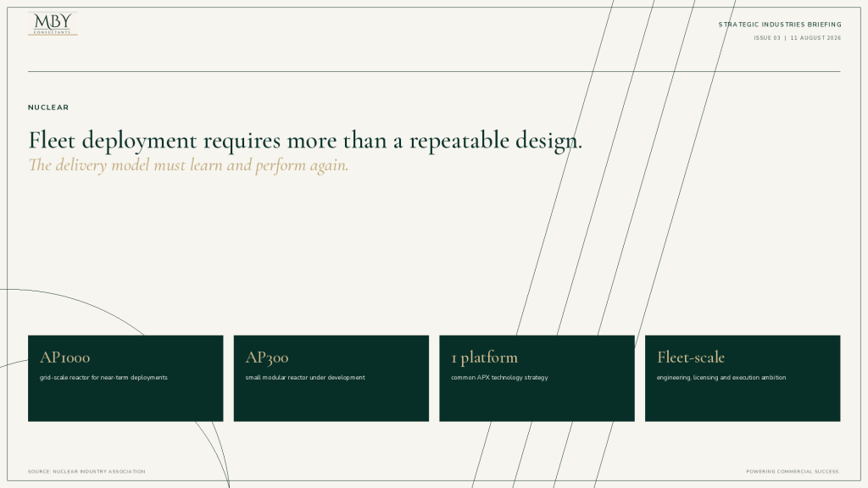This screenshot has height=488, width=868.
Task: Click 'SOURCE: NUCLEAR INDUSTRY ASSOCIATION' footer
Action: [x=86, y=471]
